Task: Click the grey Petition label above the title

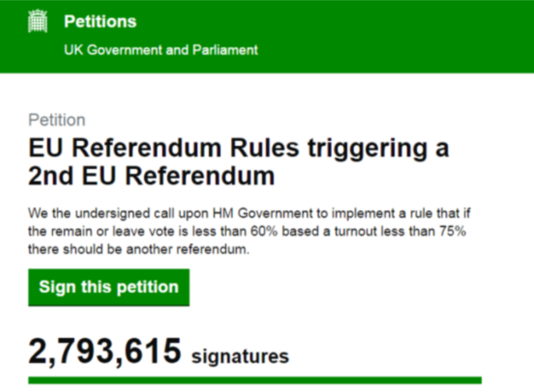Action: pyautogui.click(x=57, y=120)
